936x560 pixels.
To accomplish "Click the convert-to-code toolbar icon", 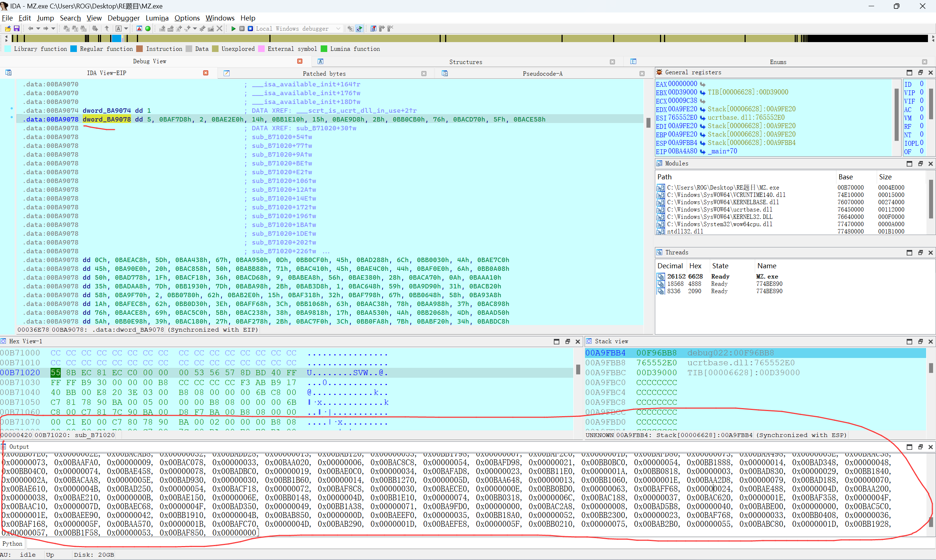I will [162, 29].
